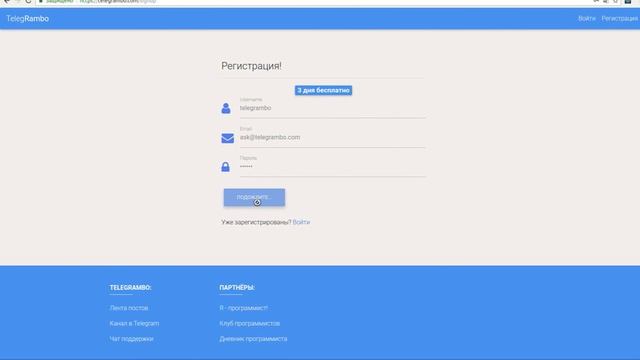Click the padlock icon beside password field
This screenshot has height=360, width=640.
pyautogui.click(x=225, y=167)
